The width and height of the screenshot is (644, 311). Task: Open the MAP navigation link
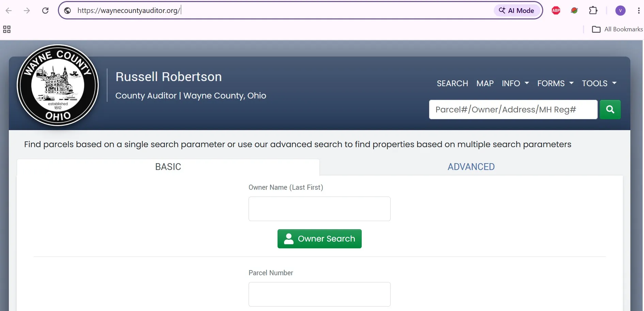click(485, 83)
